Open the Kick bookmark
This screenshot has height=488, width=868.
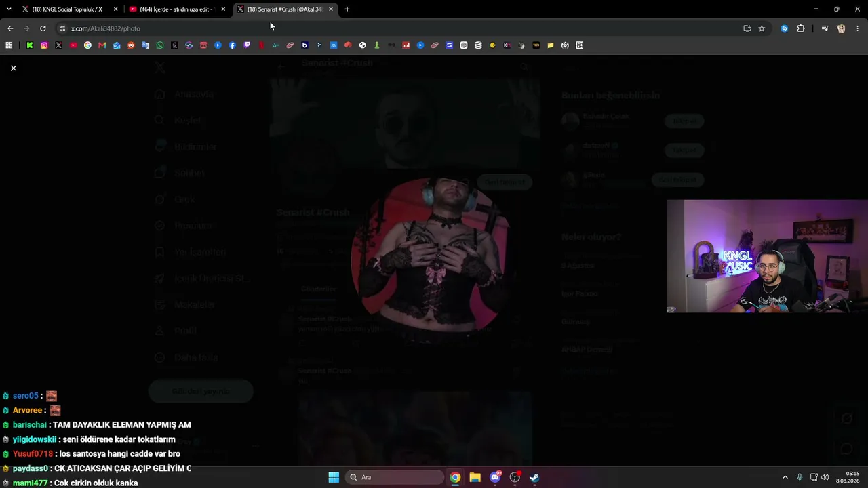(x=30, y=45)
